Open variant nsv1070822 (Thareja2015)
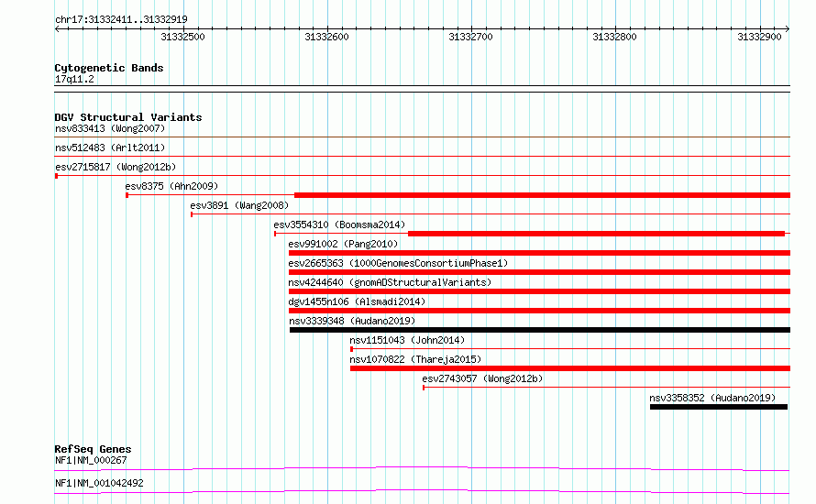Image resolution: width=816 pixels, height=504 pixels. click(415, 359)
